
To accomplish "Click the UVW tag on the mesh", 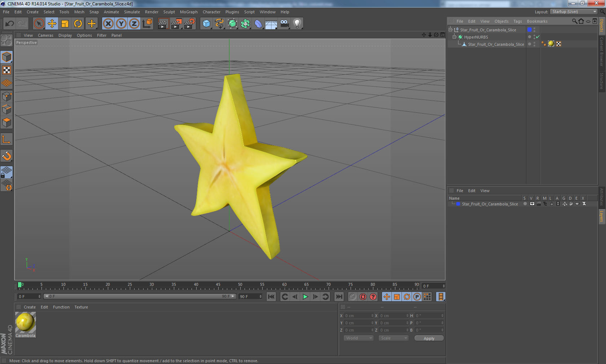I will point(558,44).
